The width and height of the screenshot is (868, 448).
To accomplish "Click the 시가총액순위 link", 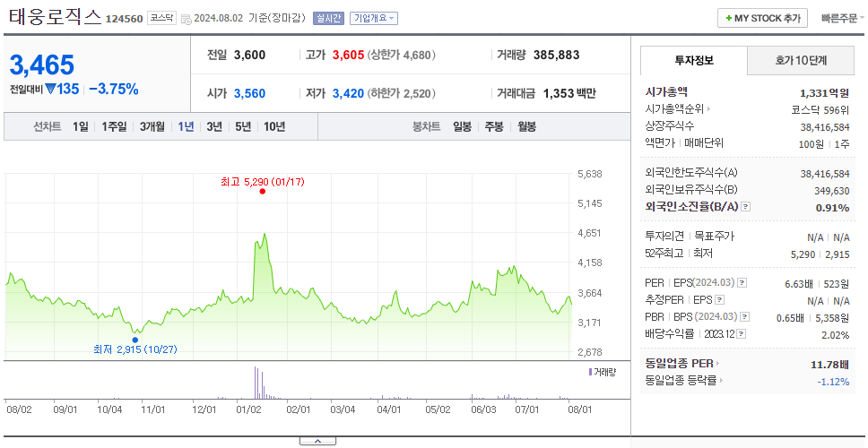I will [x=675, y=109].
